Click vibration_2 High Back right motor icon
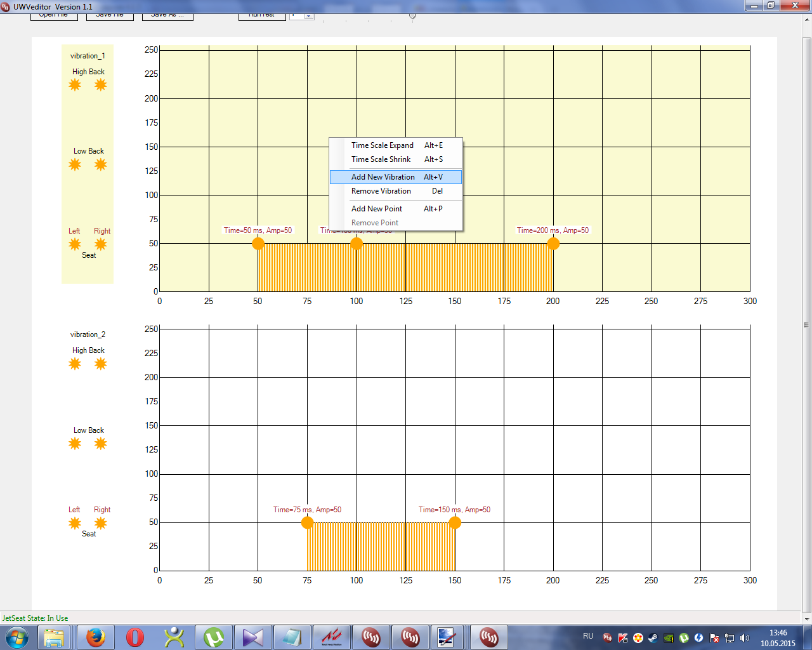This screenshot has height=650, width=812. (100, 364)
